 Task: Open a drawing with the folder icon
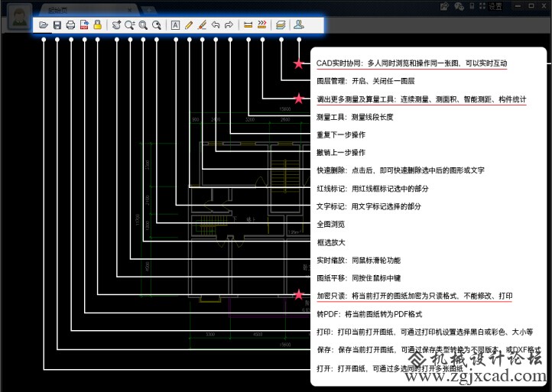(44, 25)
